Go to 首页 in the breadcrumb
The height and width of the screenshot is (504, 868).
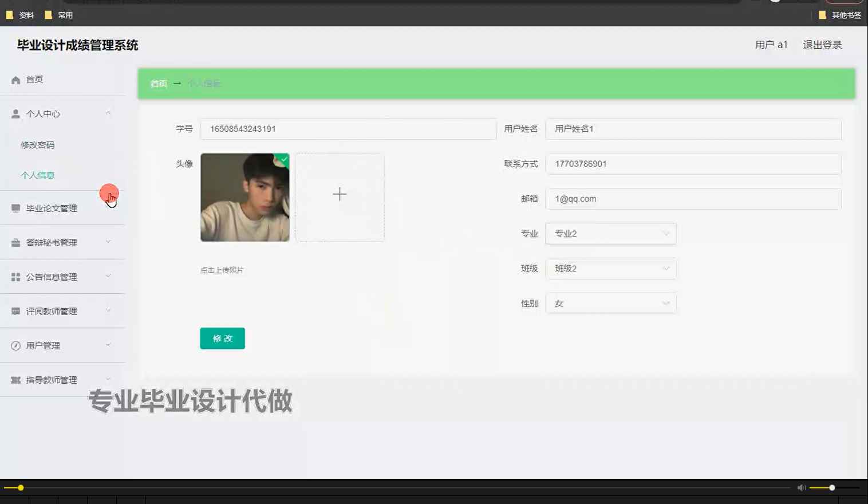coord(158,83)
